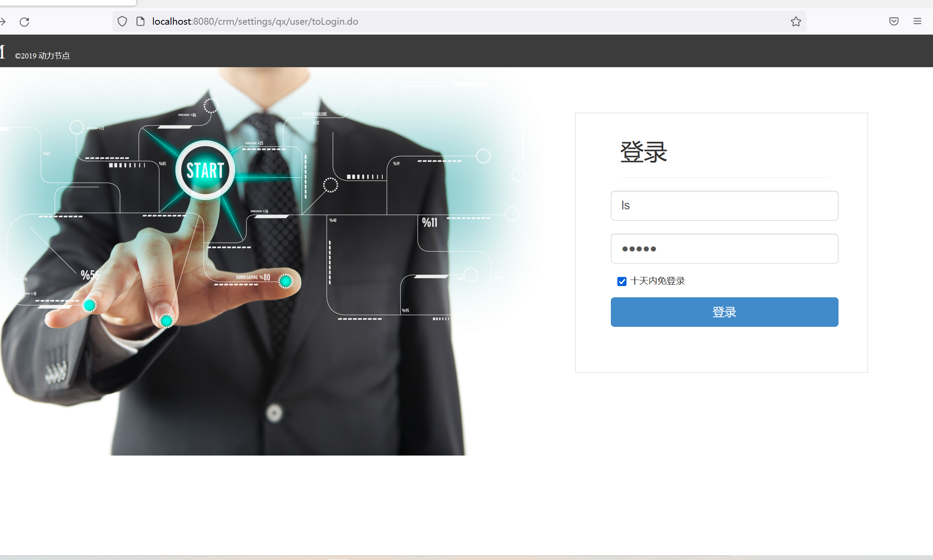The image size is (933, 560).
Task: Show site information via page icon
Action: pos(140,22)
